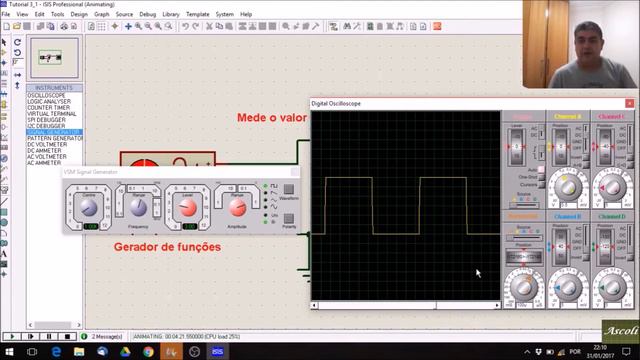Viewport: 640px width, 360px height.
Task: Click the trigger Level thumbwheel
Action: [516, 146]
